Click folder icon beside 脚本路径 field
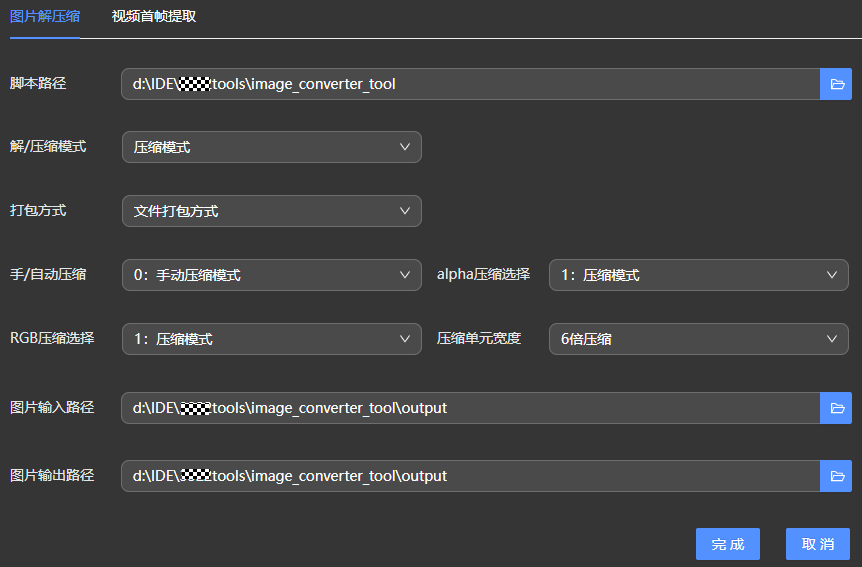Screen dimensions: 862x567 click(836, 84)
